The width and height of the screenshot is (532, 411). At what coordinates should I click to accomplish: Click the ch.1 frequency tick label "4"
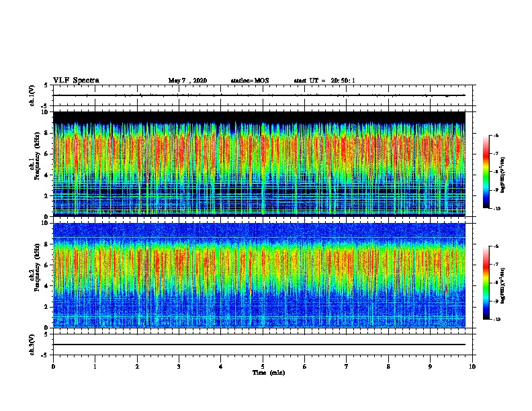click(x=46, y=175)
